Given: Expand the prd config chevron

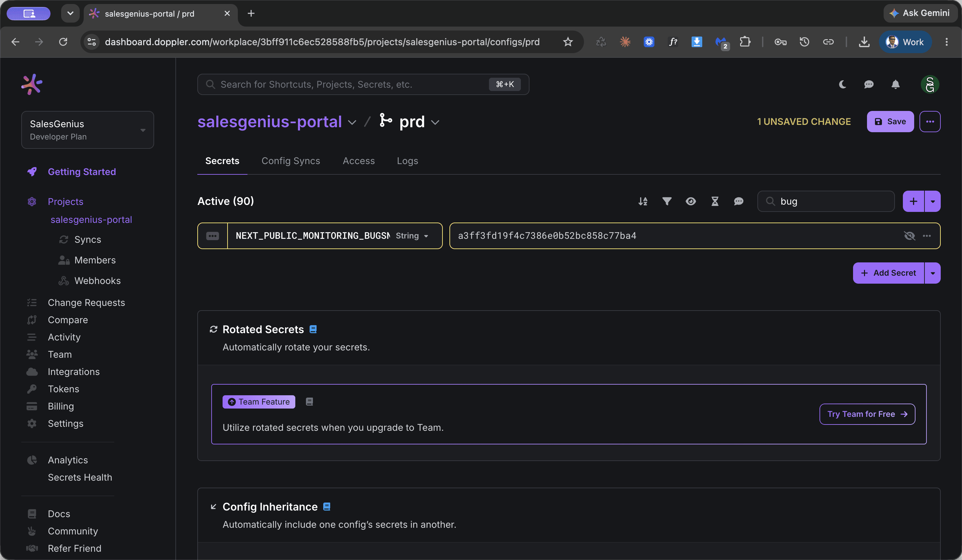Looking at the screenshot, I should tap(435, 122).
